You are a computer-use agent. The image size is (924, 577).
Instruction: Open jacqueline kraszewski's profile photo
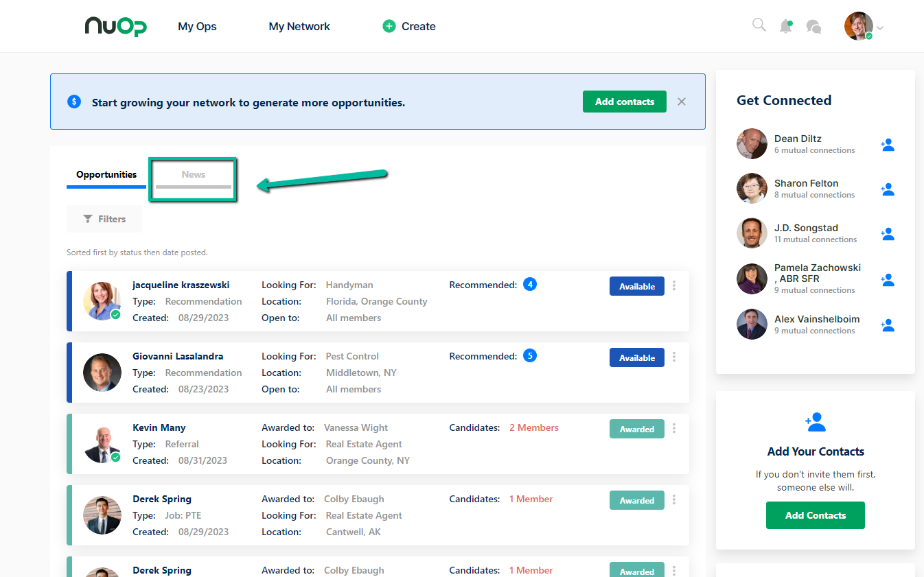point(102,301)
